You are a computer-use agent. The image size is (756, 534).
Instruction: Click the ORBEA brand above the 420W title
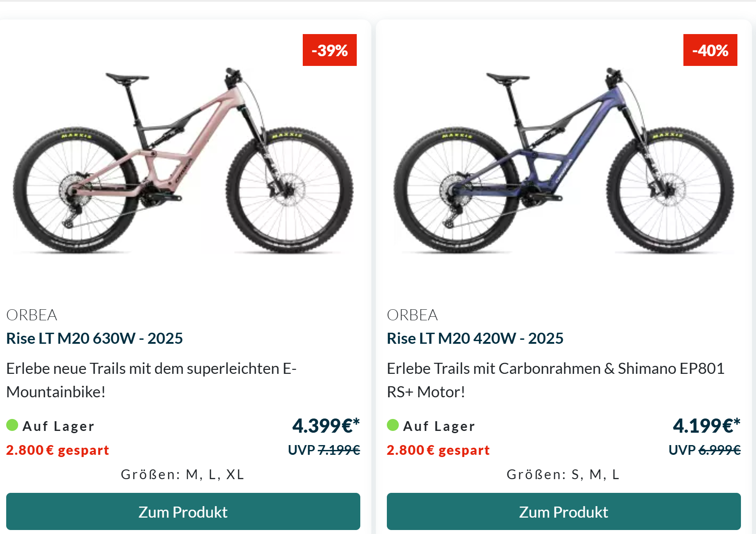413,315
